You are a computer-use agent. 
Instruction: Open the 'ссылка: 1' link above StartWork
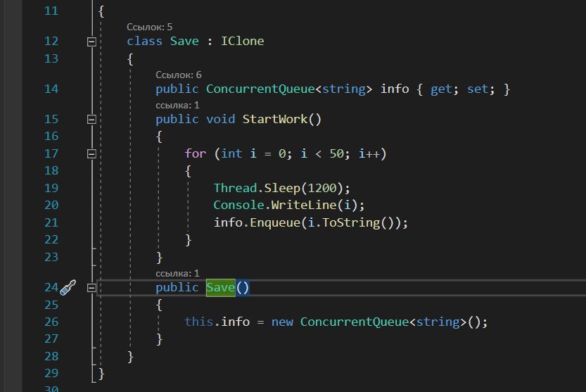[x=177, y=105]
